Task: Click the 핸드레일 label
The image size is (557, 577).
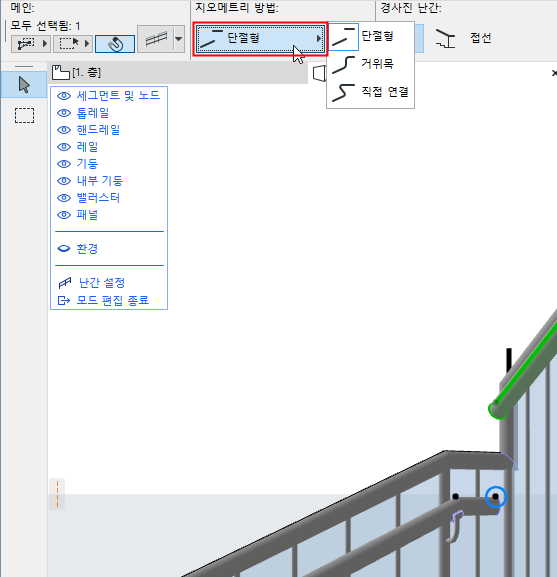Action: coord(98,130)
